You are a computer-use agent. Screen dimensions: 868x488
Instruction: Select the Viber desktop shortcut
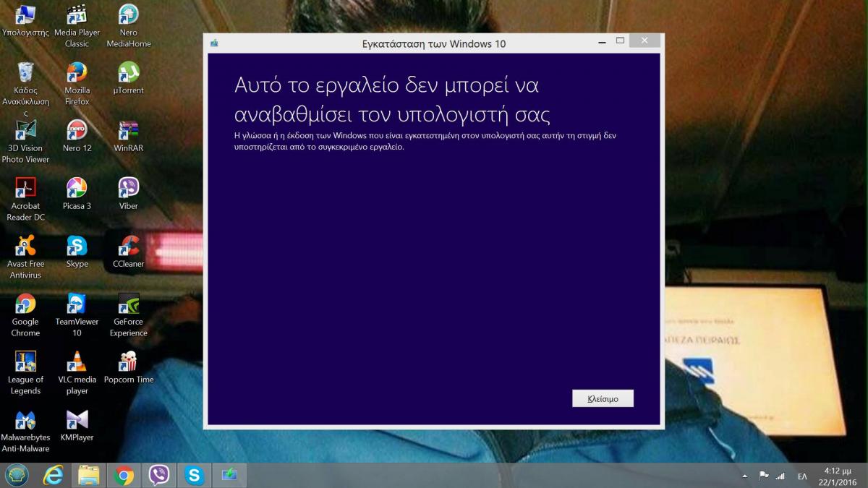coord(128,195)
